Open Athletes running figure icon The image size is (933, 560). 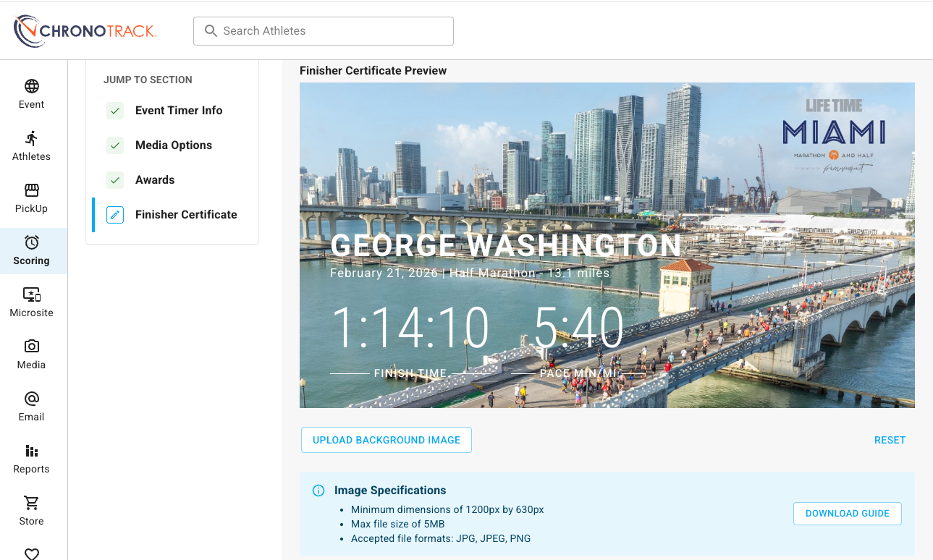(x=32, y=138)
